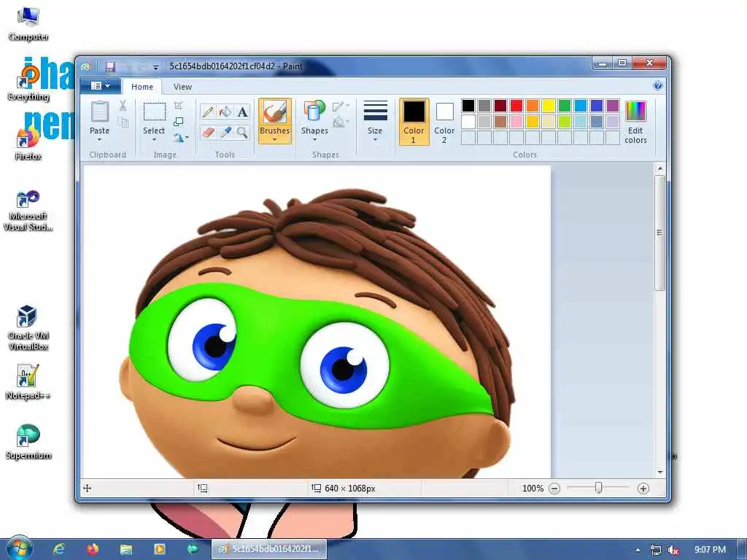Switch to the Home ribbon tab

click(x=142, y=87)
